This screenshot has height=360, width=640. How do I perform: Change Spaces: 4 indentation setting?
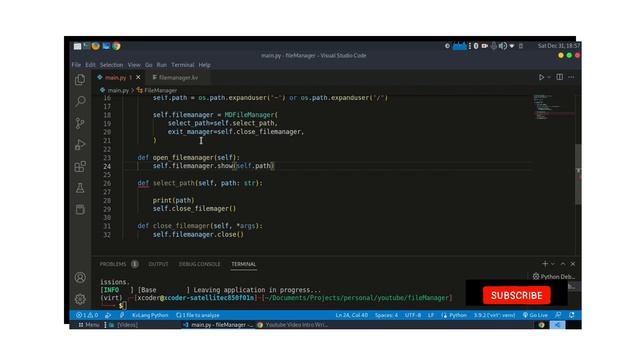pos(386,315)
